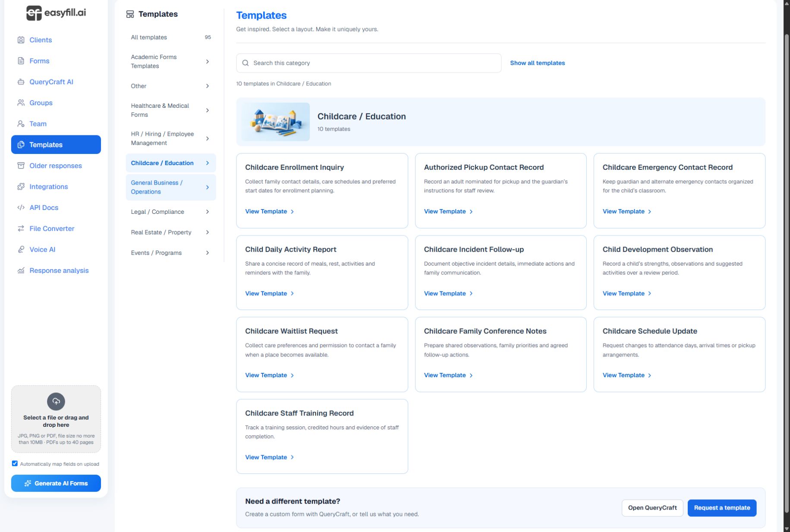Click the Team member icon
Screen dimensions: 790x532
[x=21, y=124]
